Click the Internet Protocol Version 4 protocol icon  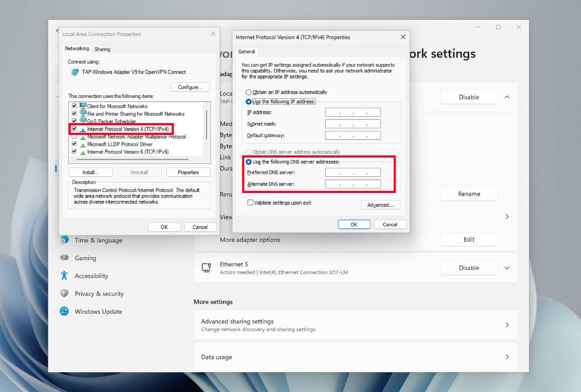pos(83,129)
